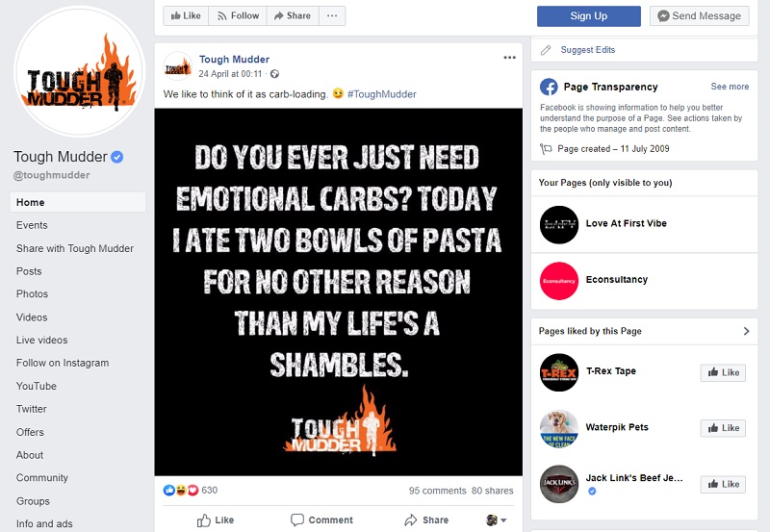Go to the Events sidebar item
The image size is (770, 532).
[x=32, y=225]
